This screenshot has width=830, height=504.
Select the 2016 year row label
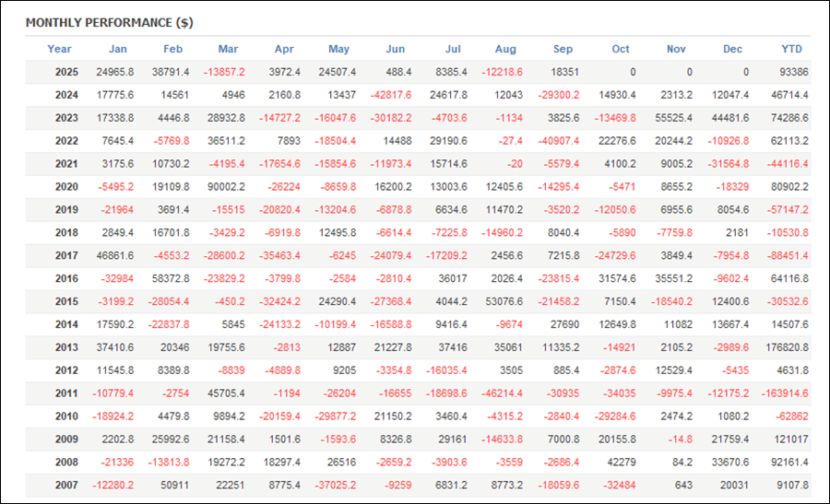point(66,279)
